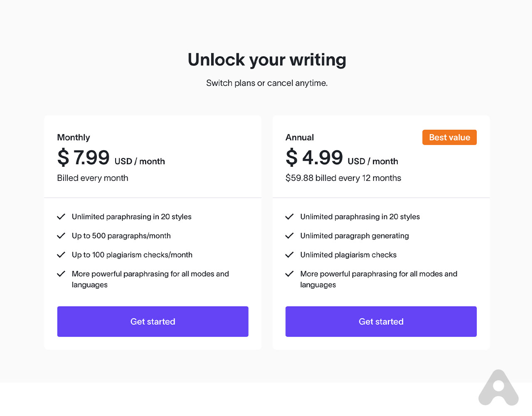Click the $ 7.99 monthly price
The image size is (532, 416).
[x=84, y=158]
